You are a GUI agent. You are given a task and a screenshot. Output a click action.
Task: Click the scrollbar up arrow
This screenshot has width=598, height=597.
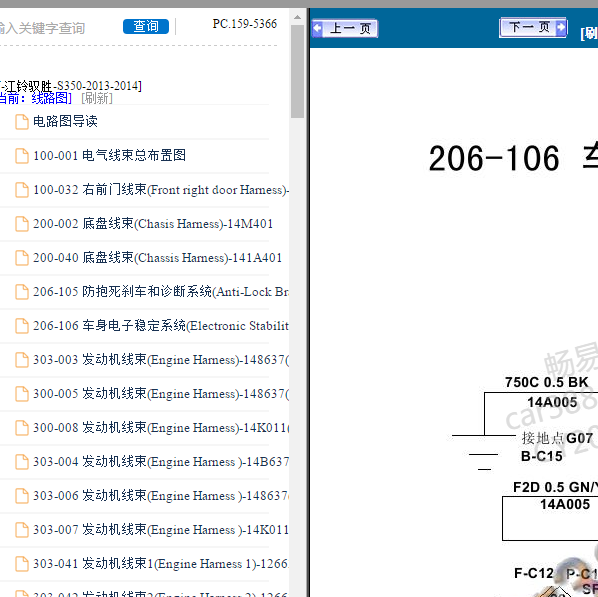click(297, 17)
